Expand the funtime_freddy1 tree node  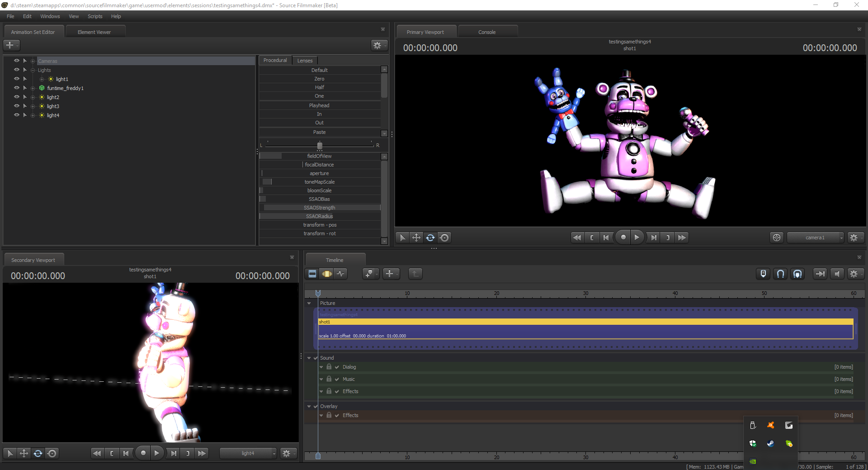tap(33, 88)
